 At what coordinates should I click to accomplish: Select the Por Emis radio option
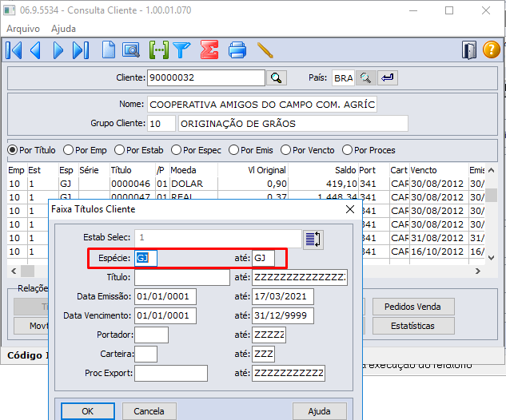tap(251, 150)
